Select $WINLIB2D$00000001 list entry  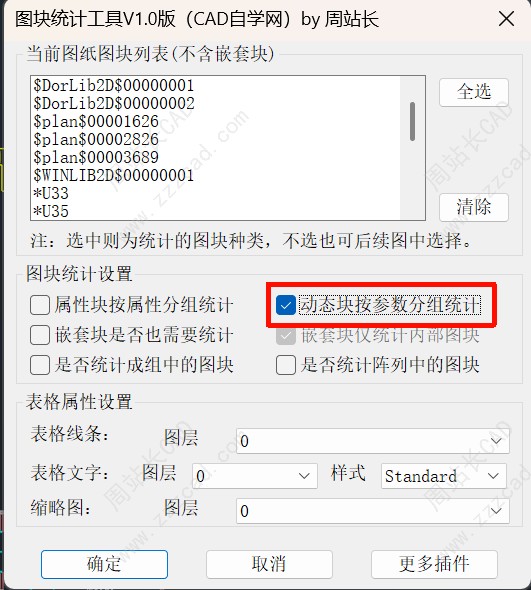coord(114,175)
